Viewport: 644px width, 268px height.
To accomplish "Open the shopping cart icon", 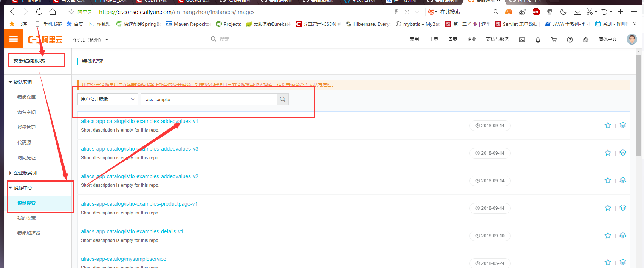I will point(554,40).
